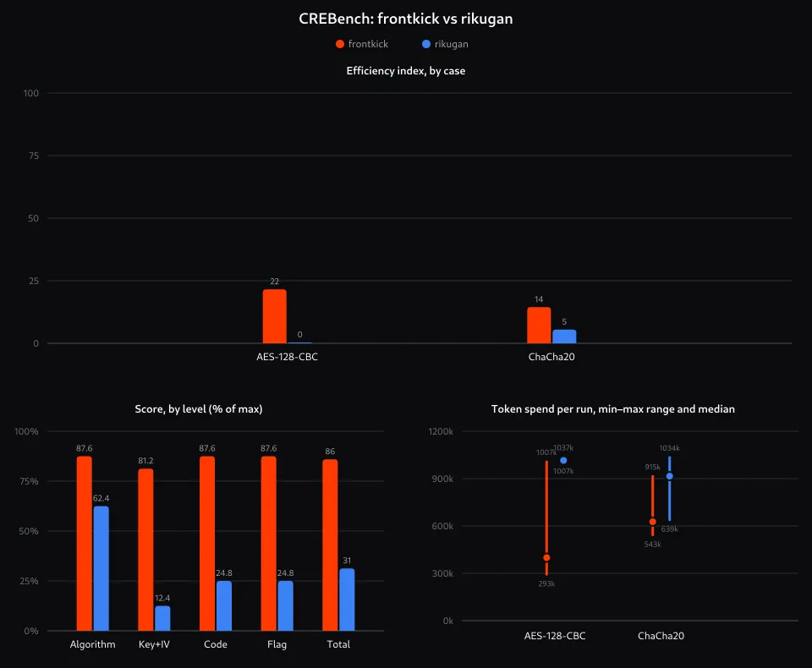The width and height of the screenshot is (812, 668).
Task: Click the rikugan Total score bar
Action: (x=347, y=600)
